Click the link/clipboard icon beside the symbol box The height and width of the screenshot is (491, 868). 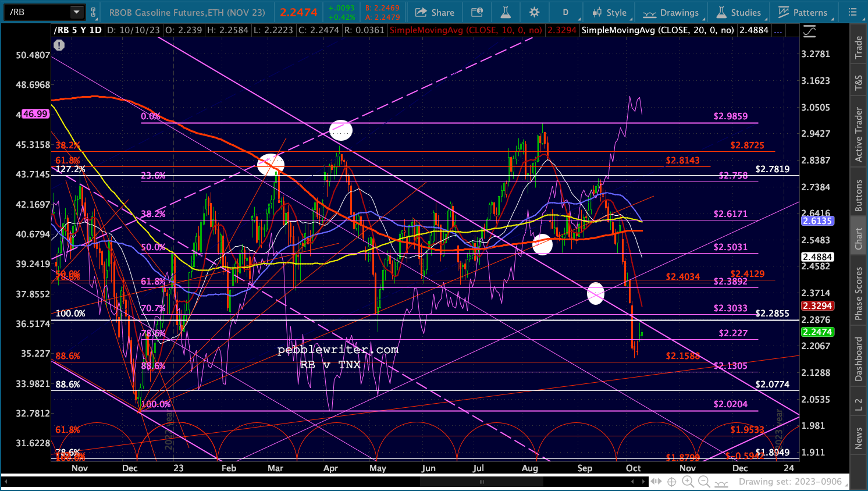pyautogui.click(x=93, y=12)
